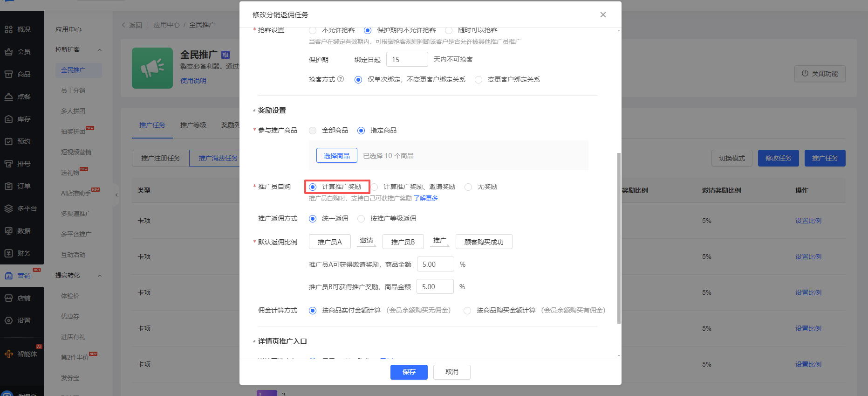Collapse the 拉新扩客 sidebar group
Viewport: 868px width, 396px height.
pyautogui.click(x=99, y=50)
